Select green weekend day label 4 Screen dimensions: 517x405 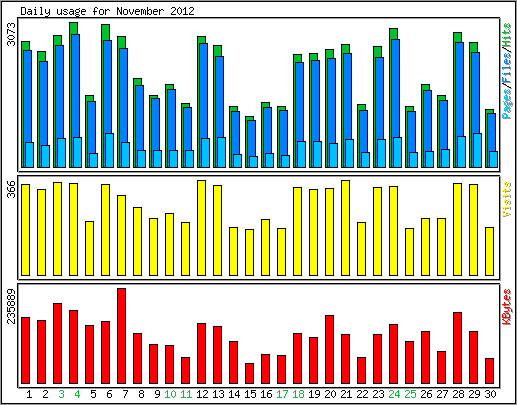point(77,394)
